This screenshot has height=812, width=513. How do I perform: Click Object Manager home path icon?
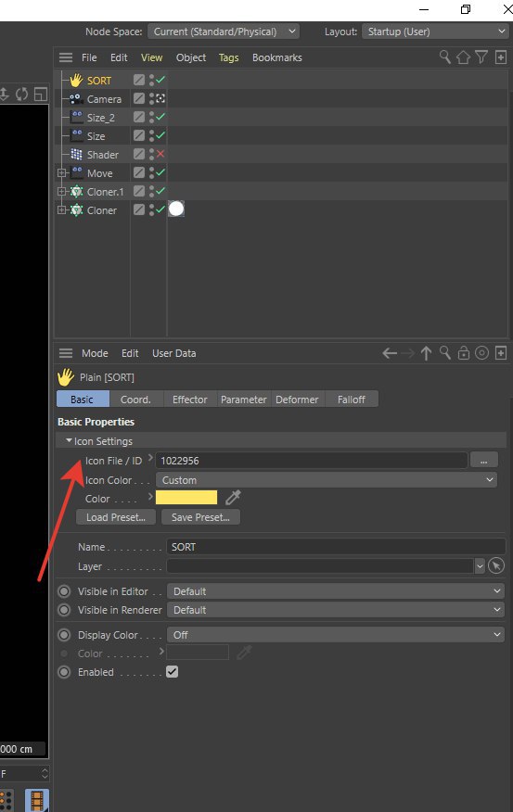coord(463,57)
